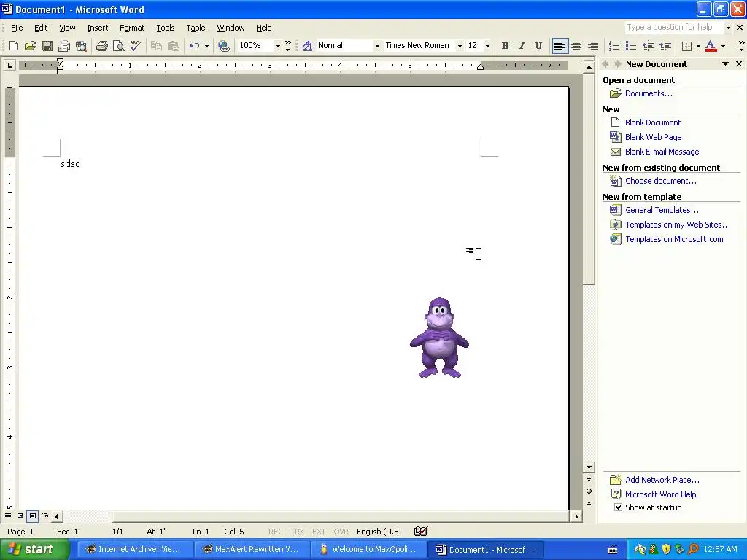The width and height of the screenshot is (747, 560).
Task: Click the spelling status book icon
Action: (421, 532)
